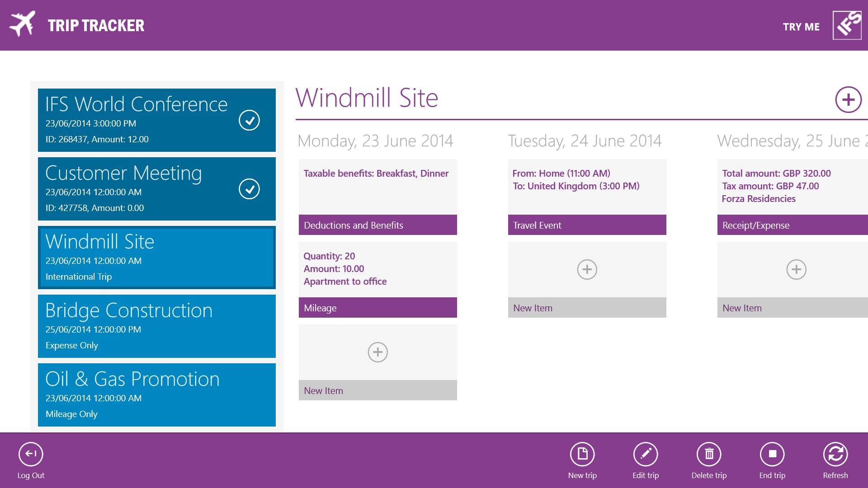Screen dimensions: 868x488
Task: Click the End trip stop icon
Action: point(772,454)
